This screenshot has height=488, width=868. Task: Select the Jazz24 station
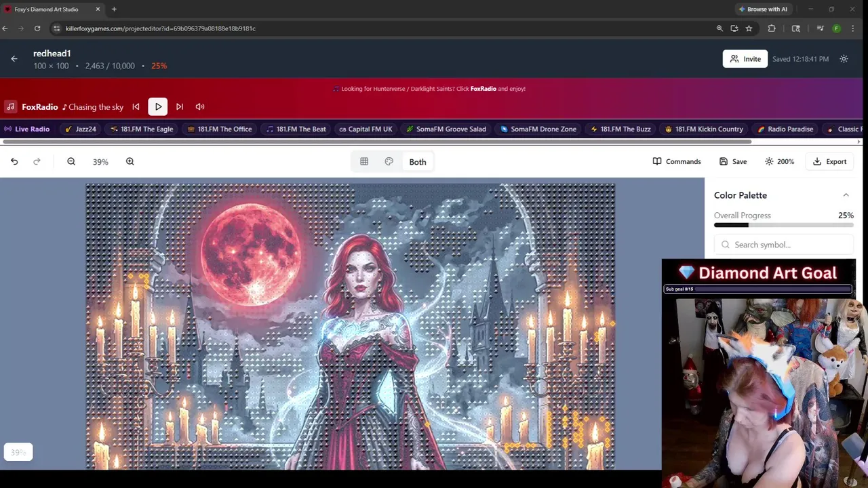pyautogui.click(x=81, y=129)
